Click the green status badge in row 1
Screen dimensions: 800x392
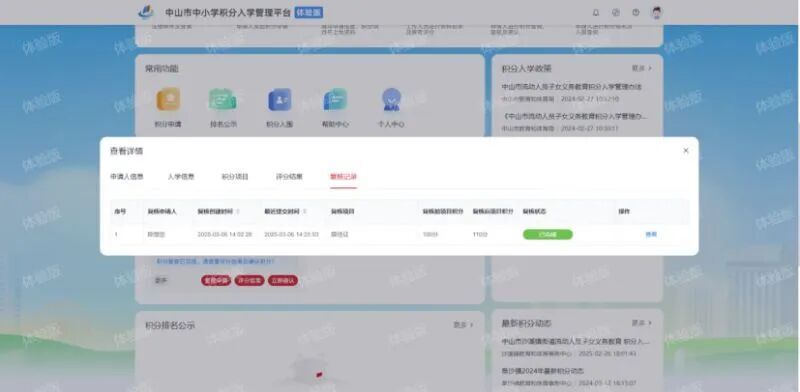(547, 235)
